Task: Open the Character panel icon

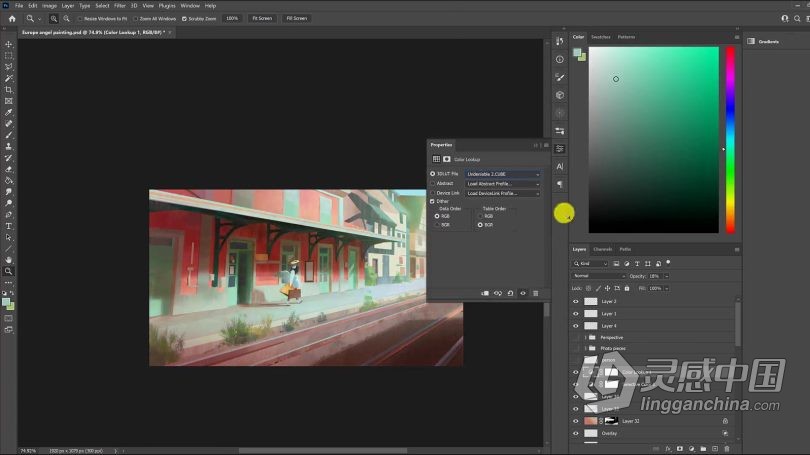Action: tap(559, 166)
